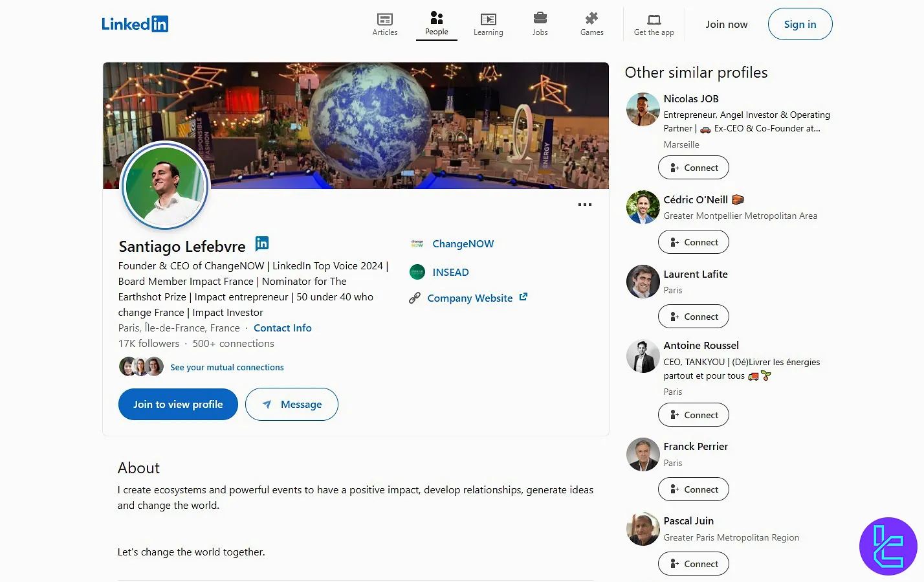Open Nicolas JOB's profile name

[691, 99]
